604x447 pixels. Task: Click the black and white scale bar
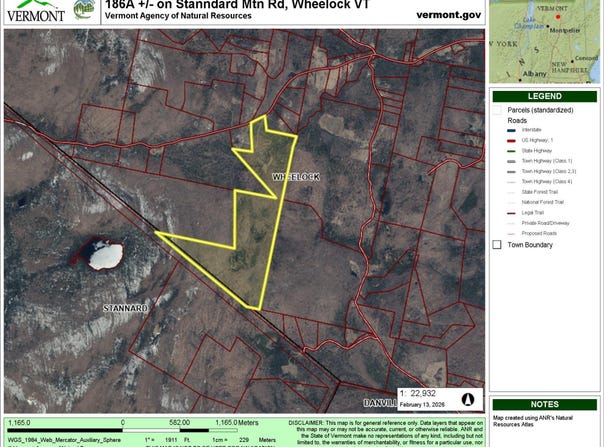click(122, 430)
